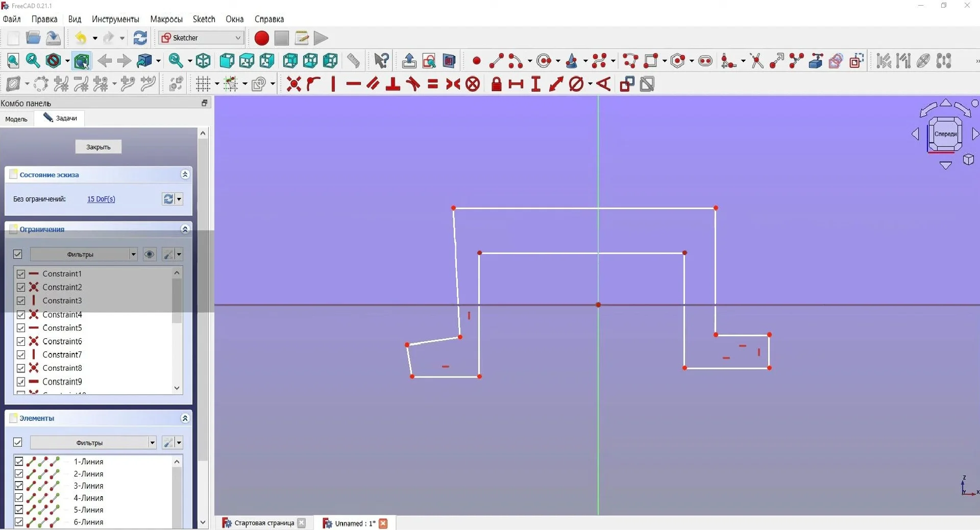This screenshot has height=530, width=980.
Task: Uncheck the Constraint5 checkbox
Action: [x=21, y=328]
